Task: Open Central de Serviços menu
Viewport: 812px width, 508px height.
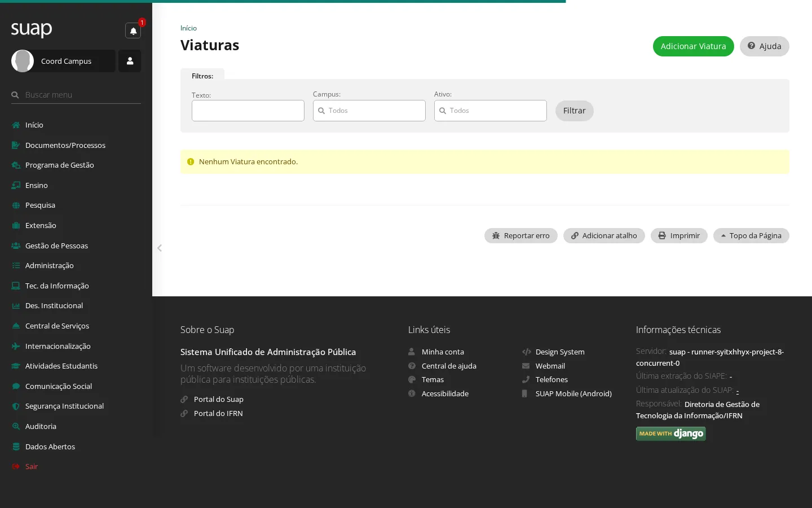Action: pos(76,326)
